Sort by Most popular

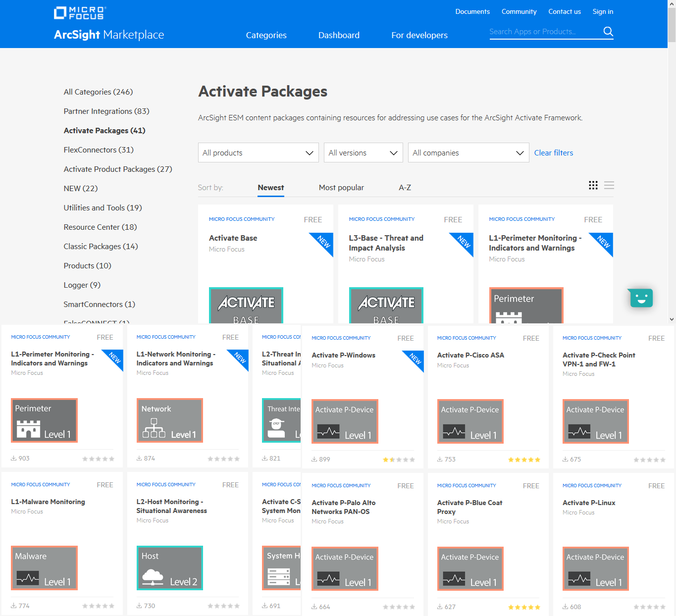(x=341, y=188)
